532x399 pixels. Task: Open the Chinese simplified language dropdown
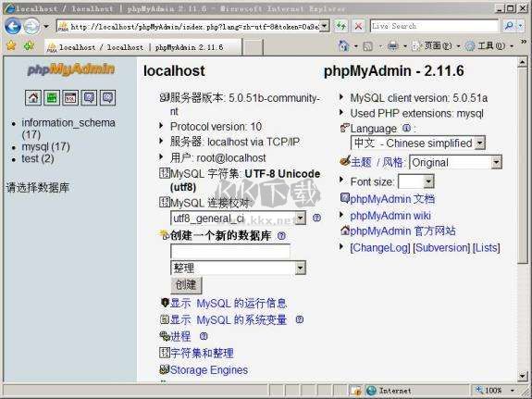[418, 143]
